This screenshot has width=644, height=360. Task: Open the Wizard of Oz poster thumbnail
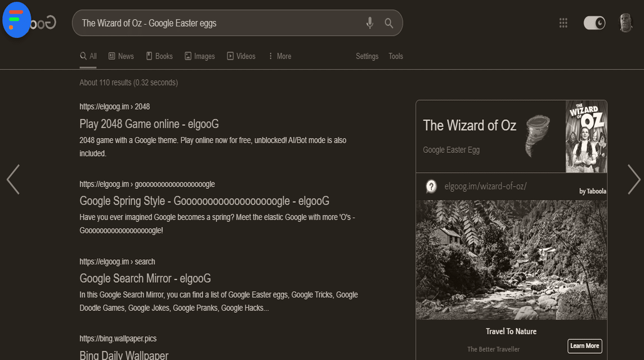[x=586, y=136]
